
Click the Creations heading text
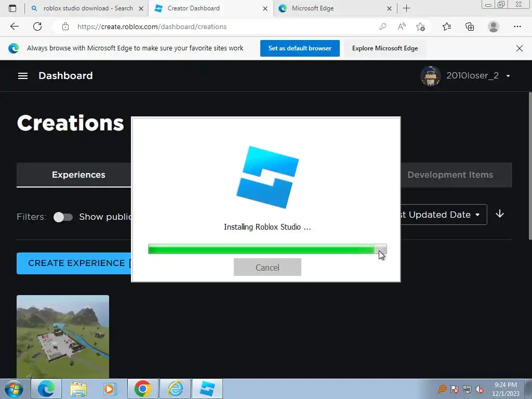[71, 123]
